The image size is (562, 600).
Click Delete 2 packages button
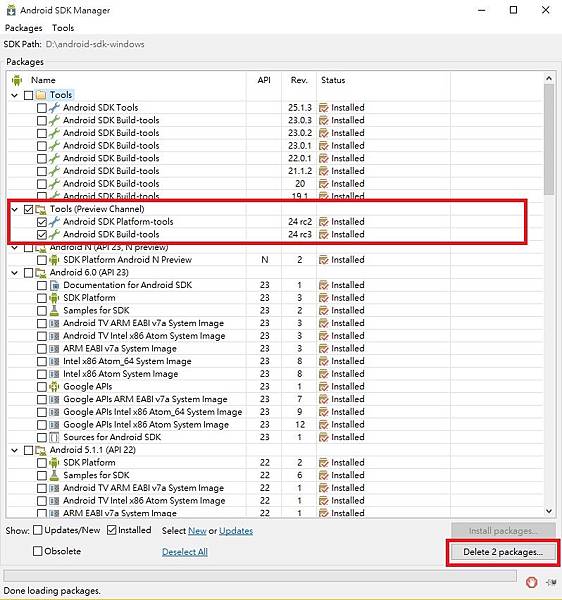pos(503,552)
